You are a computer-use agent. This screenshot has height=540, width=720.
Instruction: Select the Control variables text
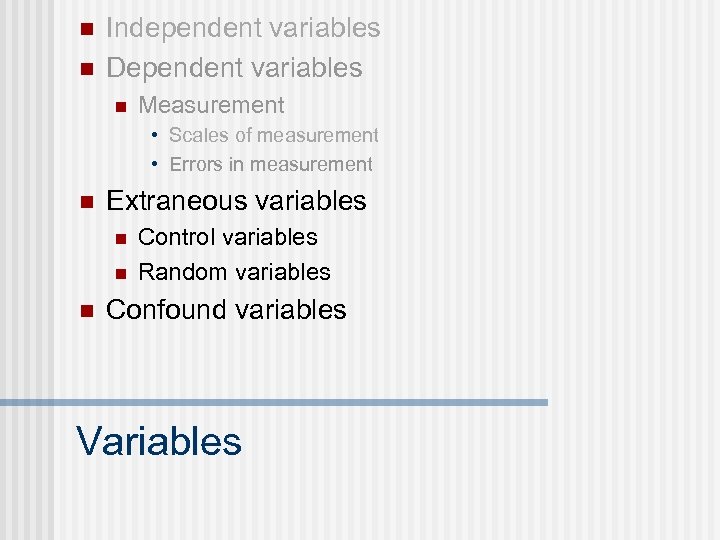(228, 238)
